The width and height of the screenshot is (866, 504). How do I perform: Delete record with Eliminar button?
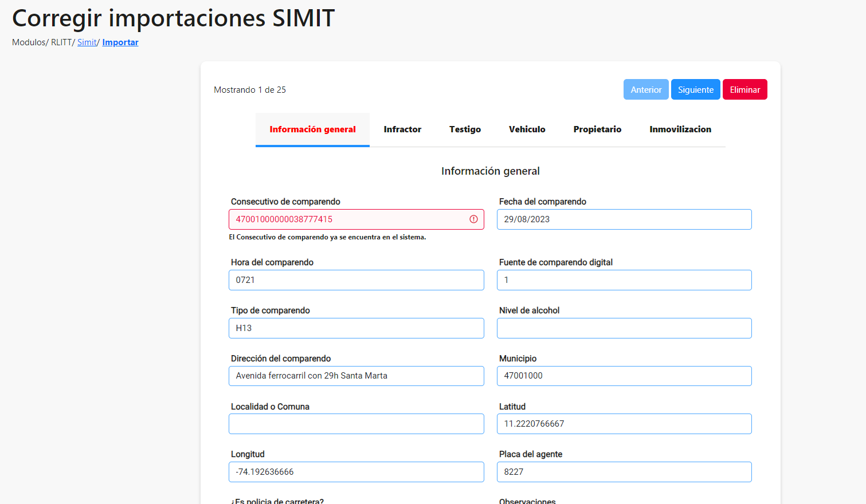tap(745, 89)
